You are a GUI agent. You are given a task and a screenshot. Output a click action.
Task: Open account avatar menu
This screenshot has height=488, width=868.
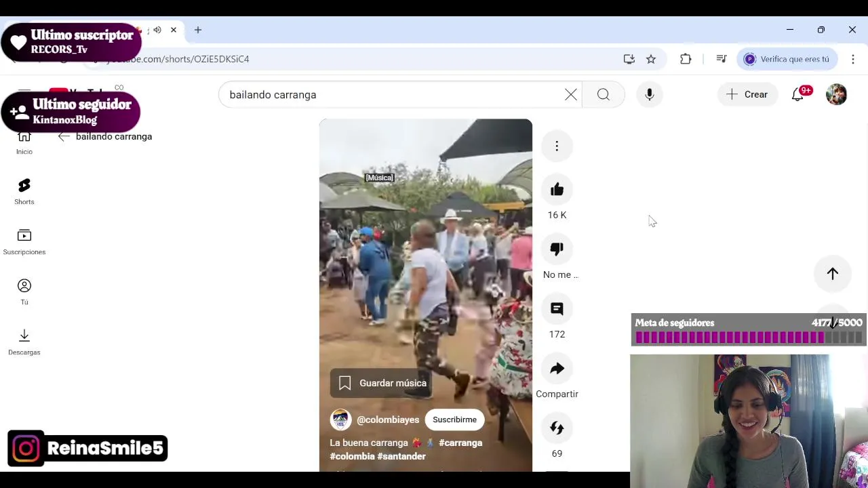click(836, 95)
